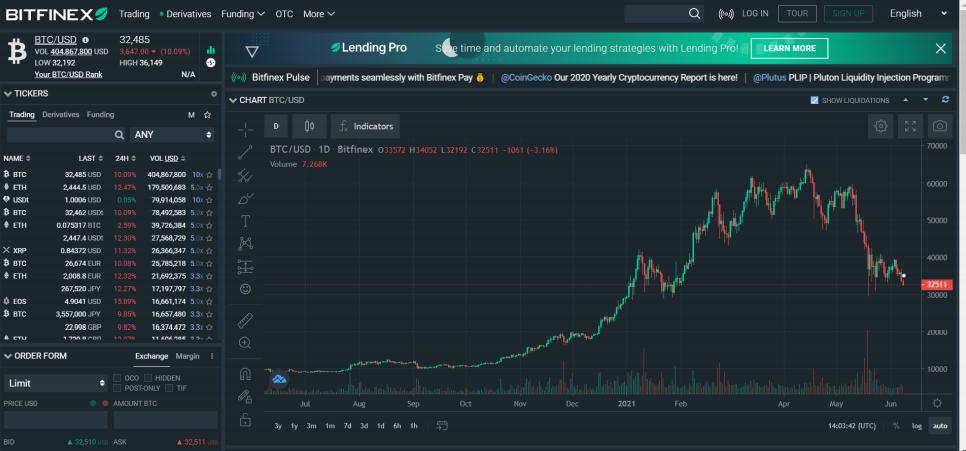Switch to the Margin order tab
The height and width of the screenshot is (451, 966).
tap(187, 356)
